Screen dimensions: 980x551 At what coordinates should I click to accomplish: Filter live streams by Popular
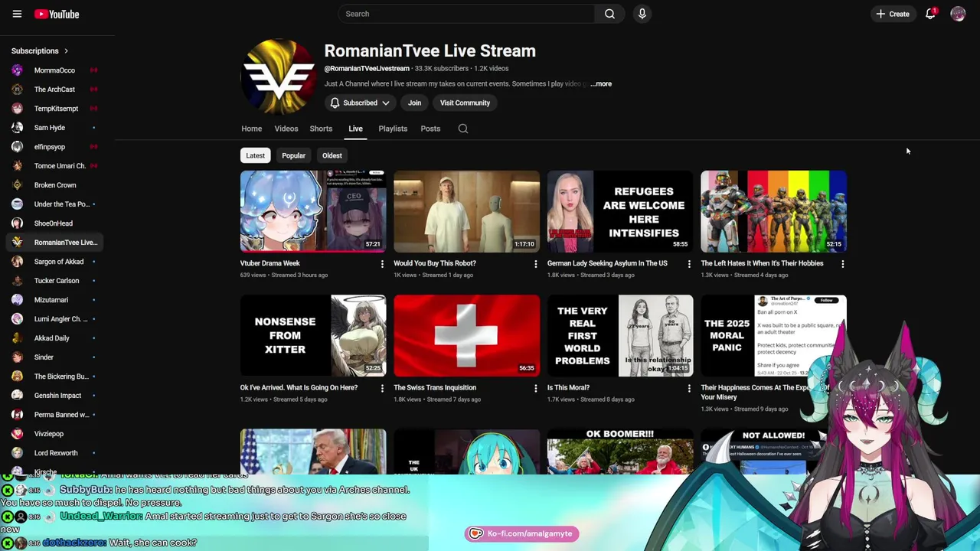(x=293, y=155)
